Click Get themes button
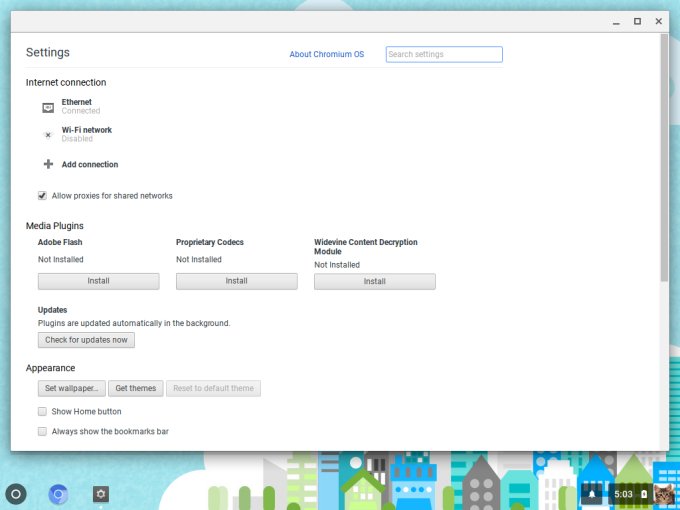This screenshot has height=510, width=680. (136, 388)
